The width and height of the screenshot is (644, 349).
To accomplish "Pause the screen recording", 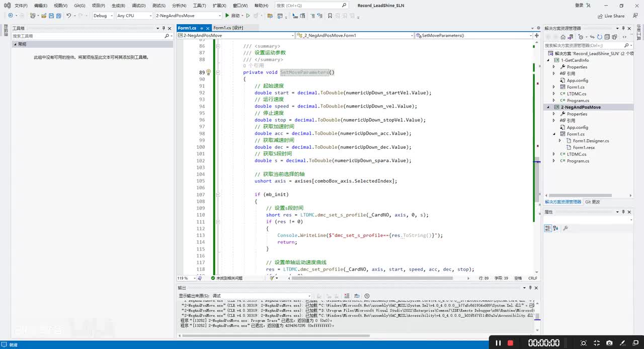I will (498, 343).
